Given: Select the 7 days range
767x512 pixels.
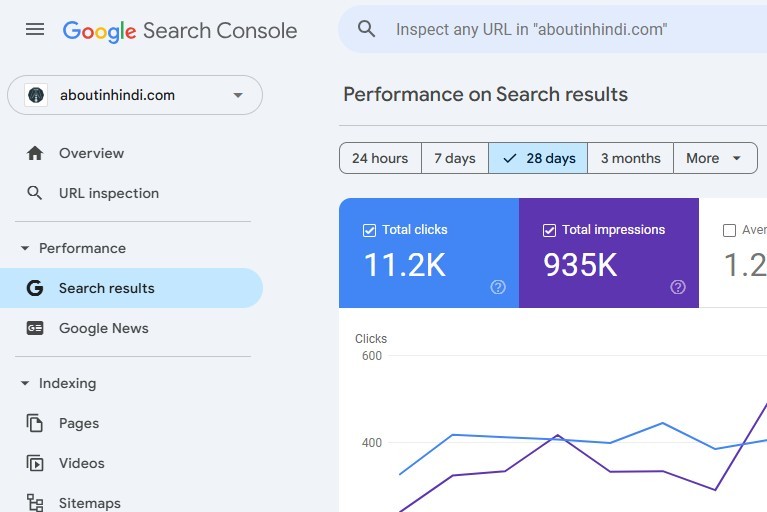Looking at the screenshot, I should coord(455,158).
